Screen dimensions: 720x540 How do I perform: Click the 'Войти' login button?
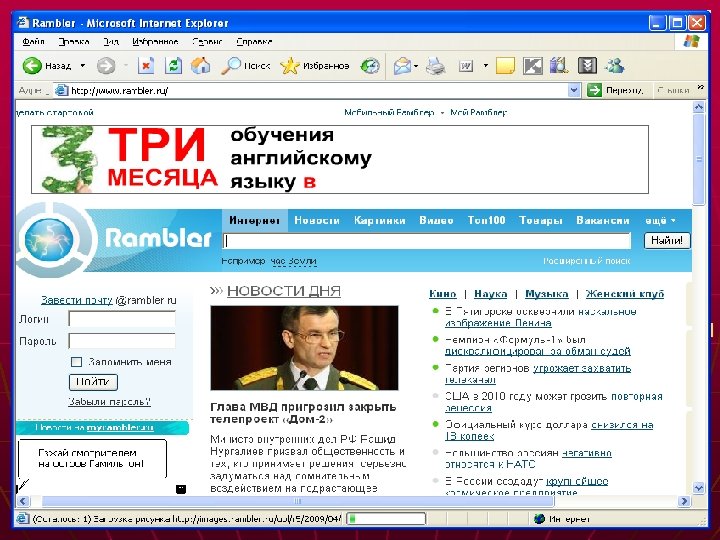tap(93, 382)
